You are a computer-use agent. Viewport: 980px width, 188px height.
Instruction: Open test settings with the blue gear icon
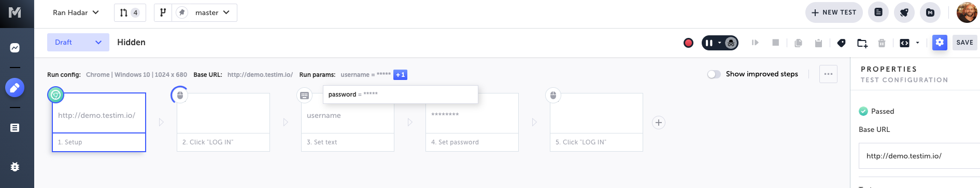point(940,43)
